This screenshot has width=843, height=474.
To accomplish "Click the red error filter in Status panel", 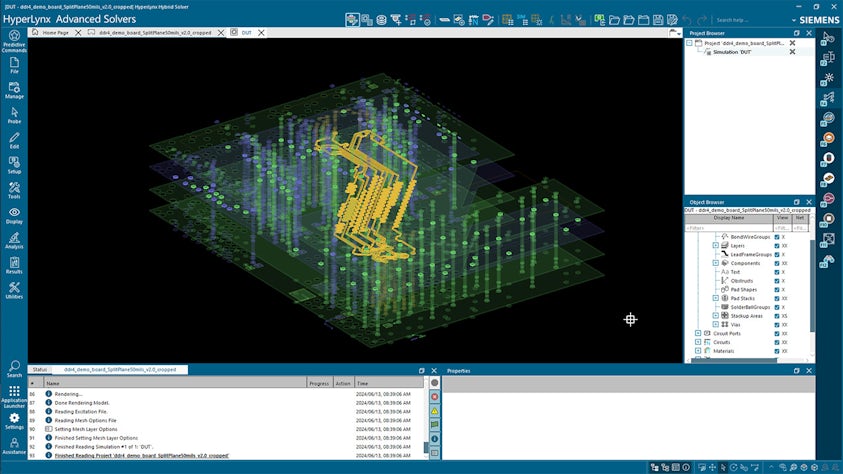I will [x=434, y=397].
